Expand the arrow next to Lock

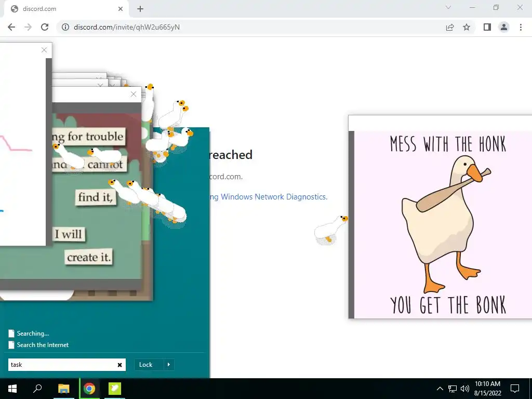coord(169,364)
